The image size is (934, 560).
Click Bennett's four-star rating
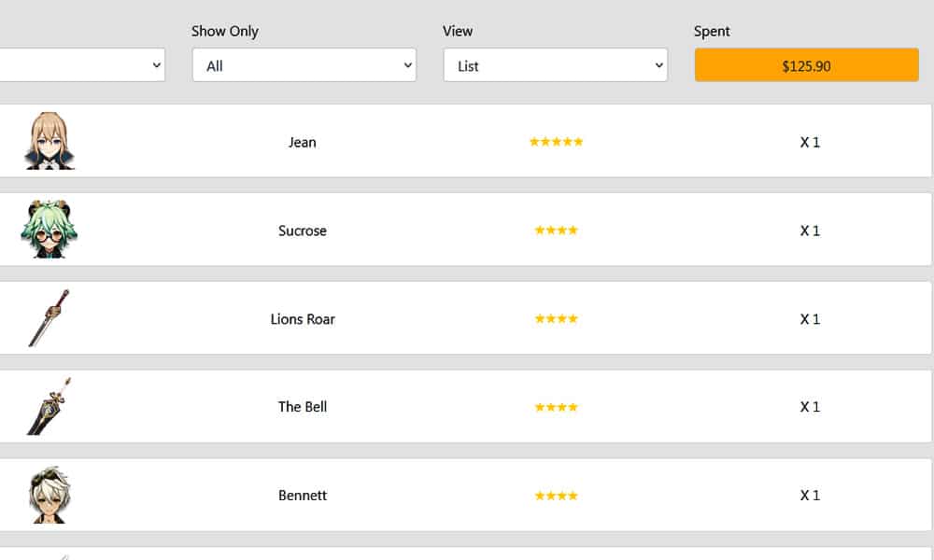[556, 496]
